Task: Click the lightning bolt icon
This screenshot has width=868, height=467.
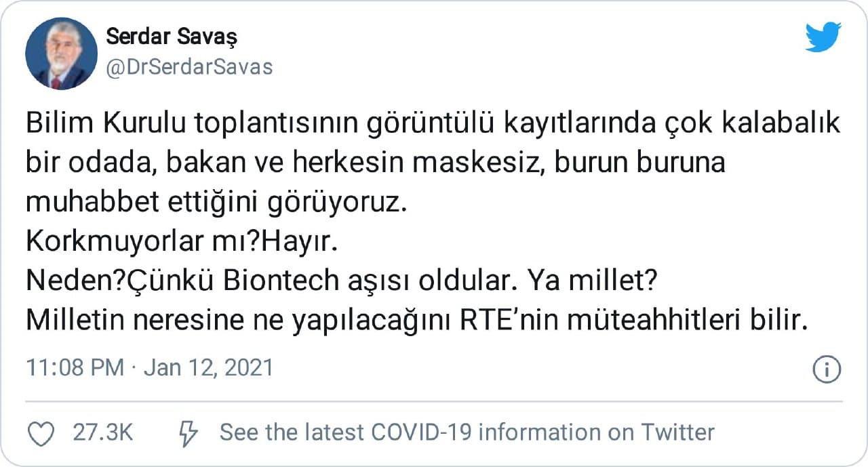Action: pyautogui.click(x=187, y=432)
